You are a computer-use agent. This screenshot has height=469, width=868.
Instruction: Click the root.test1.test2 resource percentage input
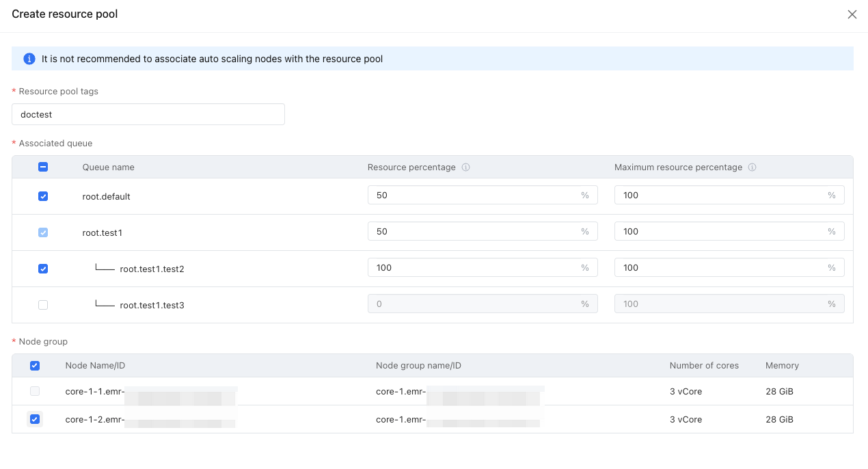click(483, 267)
